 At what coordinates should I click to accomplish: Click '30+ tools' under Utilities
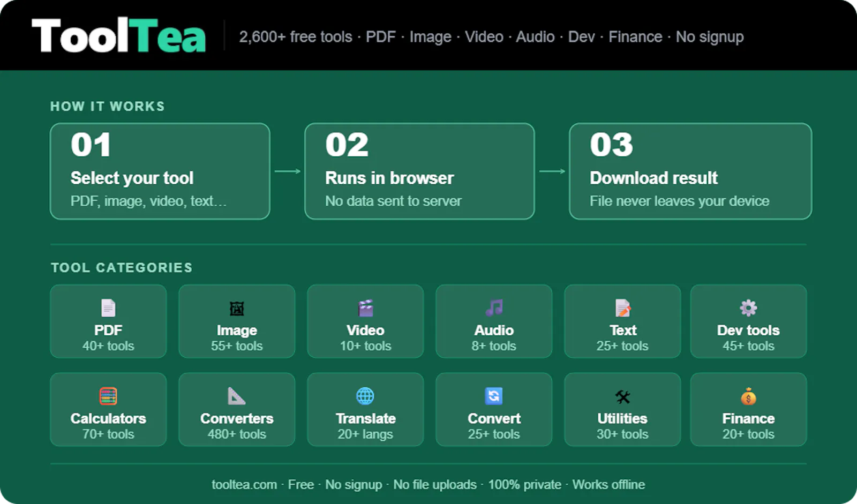click(x=622, y=434)
